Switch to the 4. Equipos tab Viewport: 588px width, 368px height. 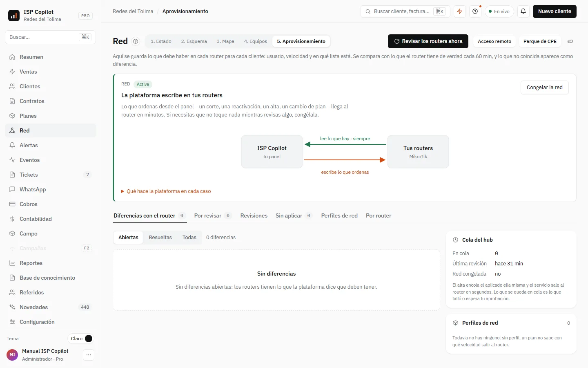(256, 41)
